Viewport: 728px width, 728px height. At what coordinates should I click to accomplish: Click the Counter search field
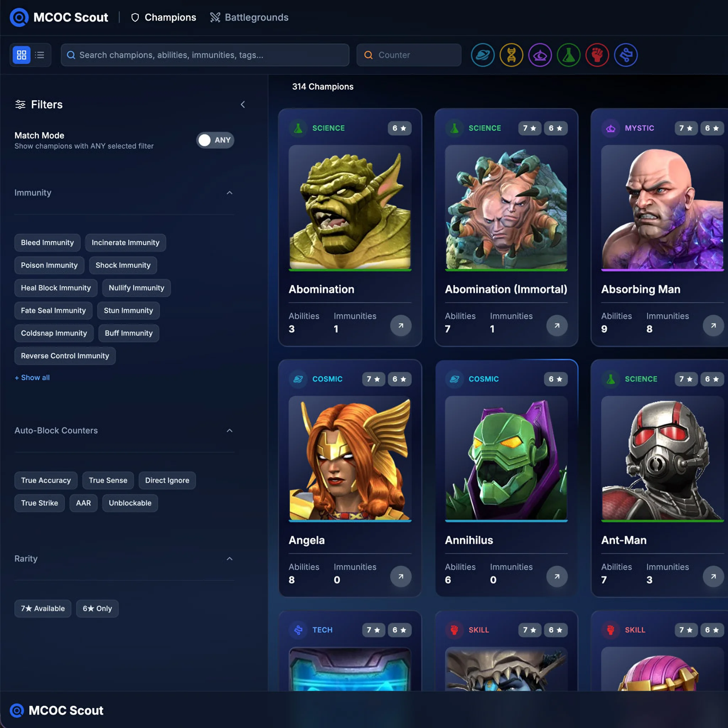click(x=409, y=55)
